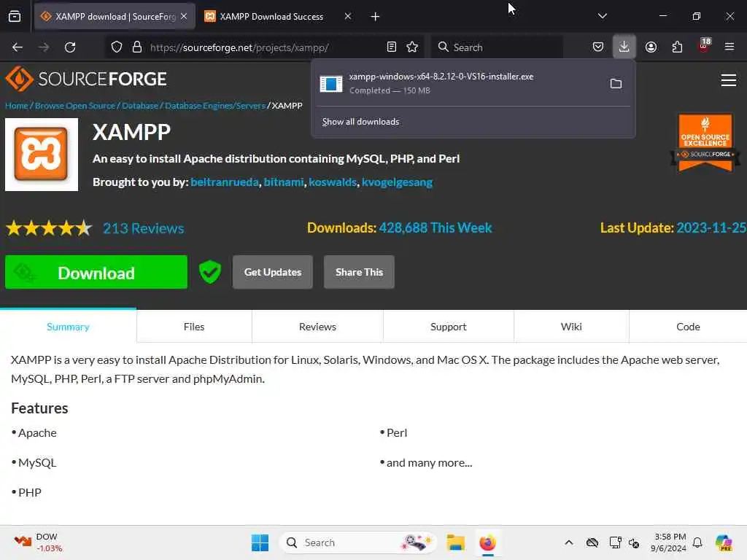The height and width of the screenshot is (560, 747).
Task: Open 428,688 This Week downloads stats
Action: [x=436, y=228]
